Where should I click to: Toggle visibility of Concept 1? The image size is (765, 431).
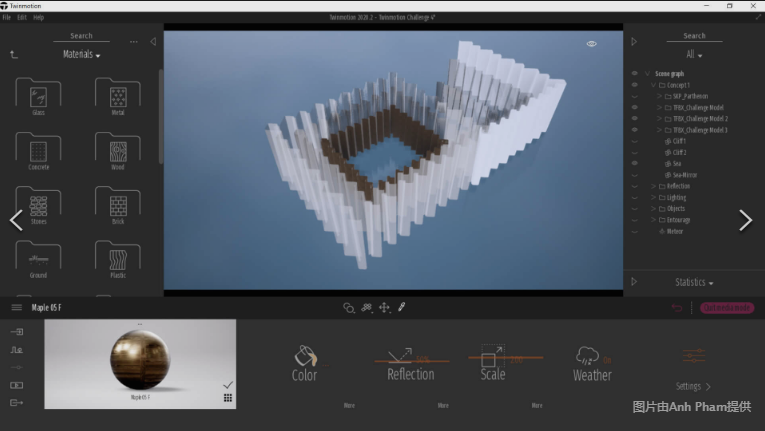point(635,85)
